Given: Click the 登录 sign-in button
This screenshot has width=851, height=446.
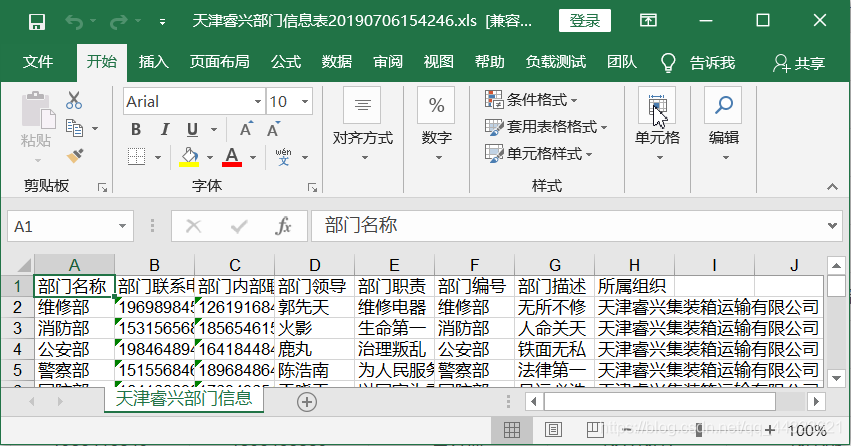Looking at the screenshot, I should 585,21.
